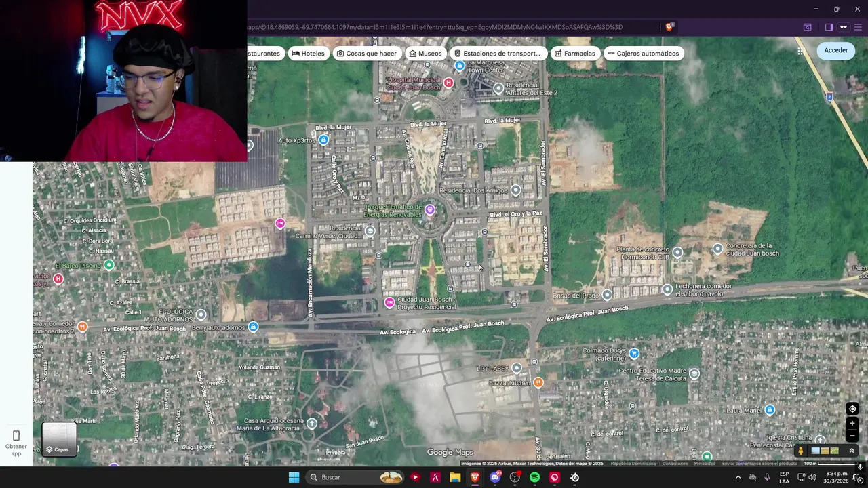
Task: Open Spotify from the taskbar
Action: [x=534, y=477]
